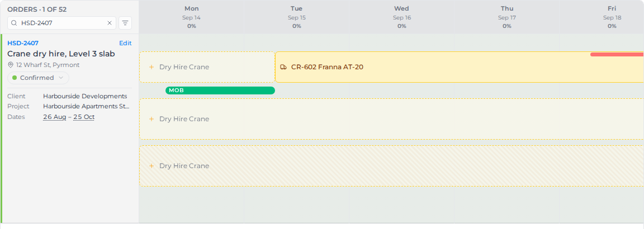Click the green MOB timeline bar

(x=220, y=90)
